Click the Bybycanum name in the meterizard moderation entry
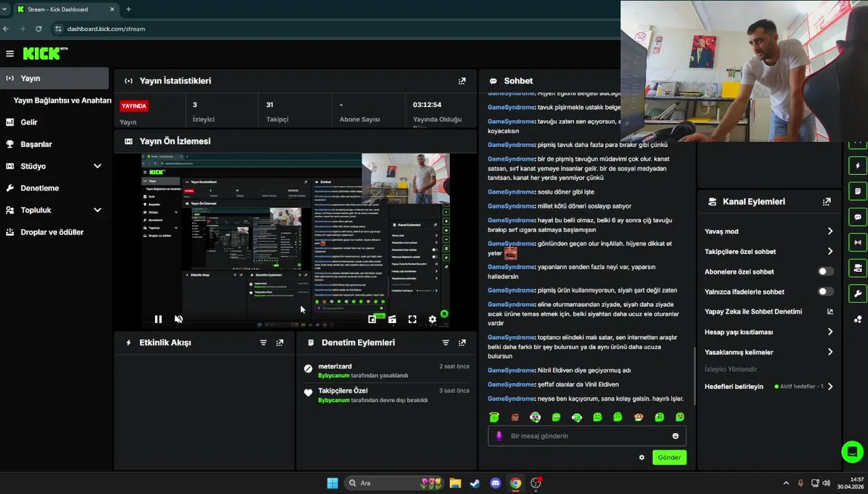 pos(334,375)
